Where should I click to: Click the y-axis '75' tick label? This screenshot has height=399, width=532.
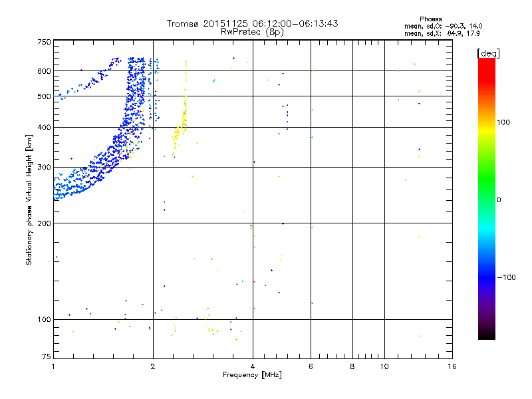pyautogui.click(x=47, y=356)
